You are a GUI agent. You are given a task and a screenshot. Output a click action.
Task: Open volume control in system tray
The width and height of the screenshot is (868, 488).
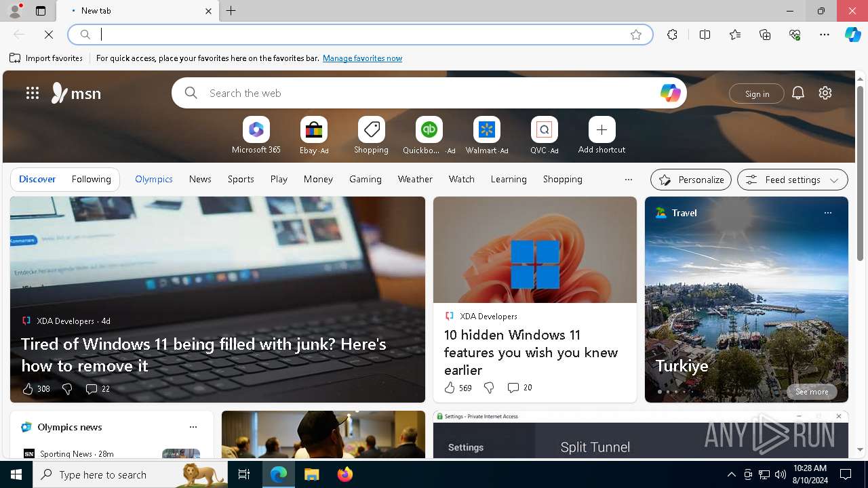click(x=780, y=474)
